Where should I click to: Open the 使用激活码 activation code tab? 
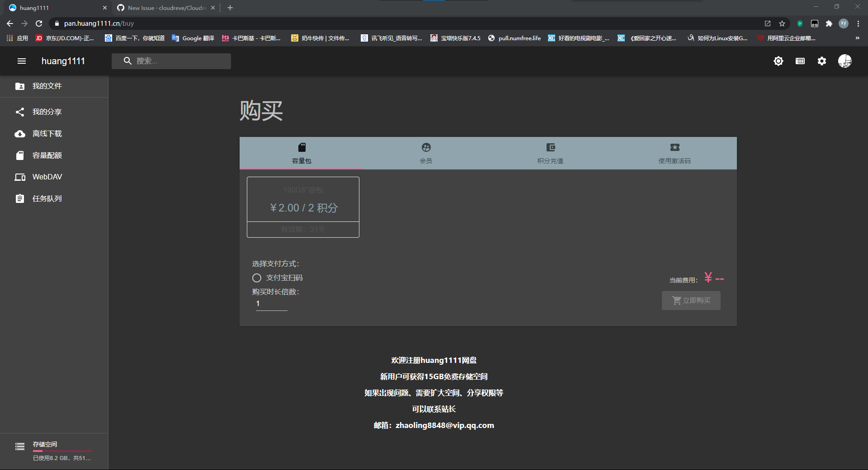pos(674,153)
